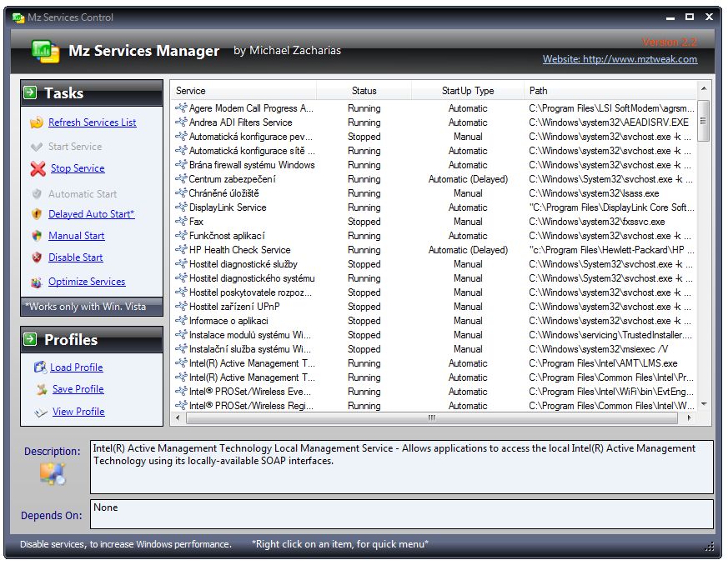Set Delayed Auto Start for service
The width and height of the screenshot is (728, 565).
click(92, 214)
